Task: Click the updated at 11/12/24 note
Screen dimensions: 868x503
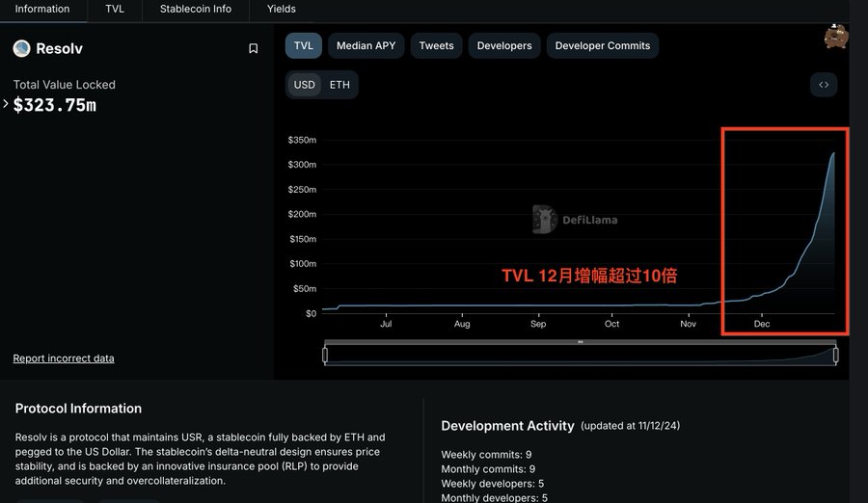Action: pyautogui.click(x=630, y=426)
